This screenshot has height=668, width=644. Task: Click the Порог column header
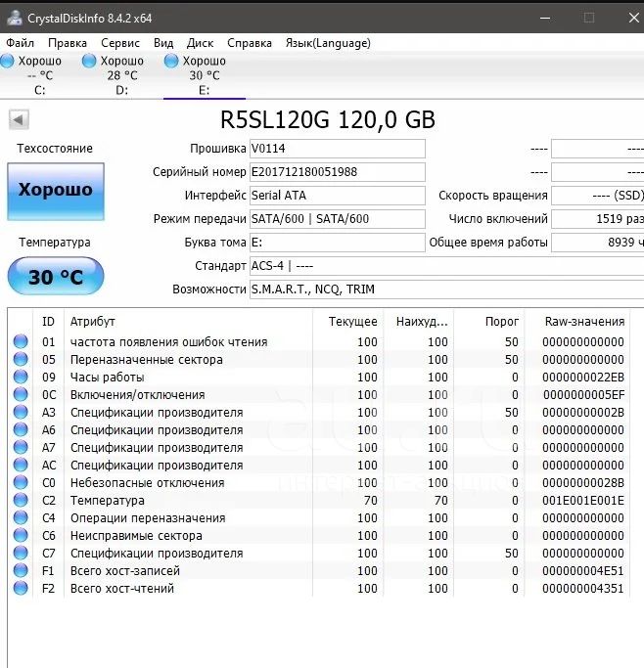[x=488, y=321]
